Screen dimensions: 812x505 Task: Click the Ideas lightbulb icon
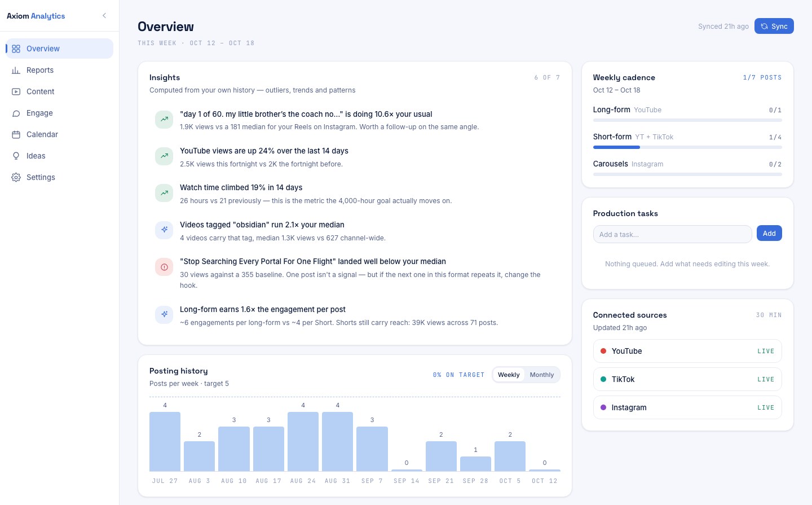pos(16,156)
